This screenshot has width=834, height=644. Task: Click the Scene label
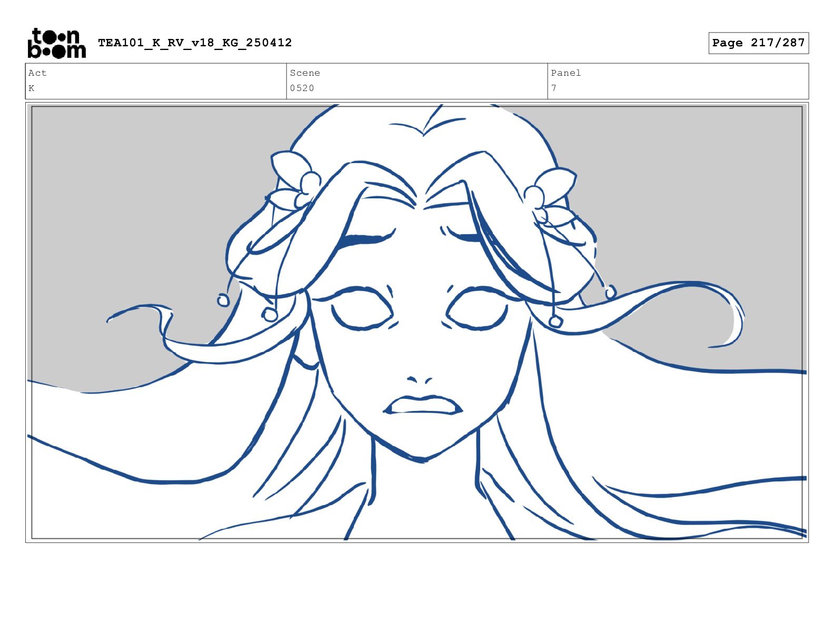(305, 73)
